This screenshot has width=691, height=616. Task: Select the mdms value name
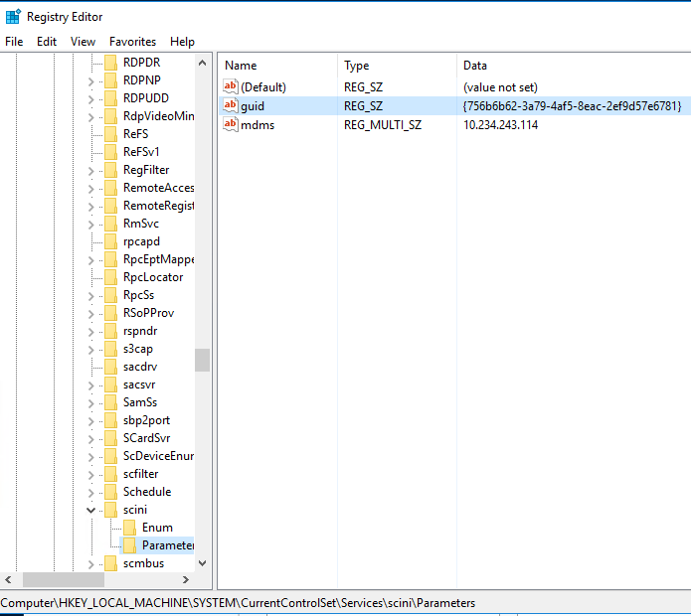click(258, 125)
